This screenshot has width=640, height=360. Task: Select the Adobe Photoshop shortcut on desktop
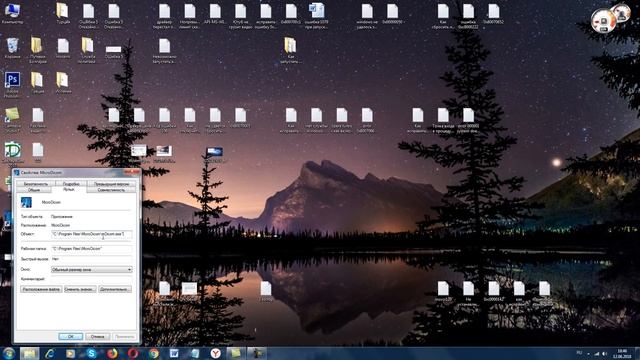[12, 84]
